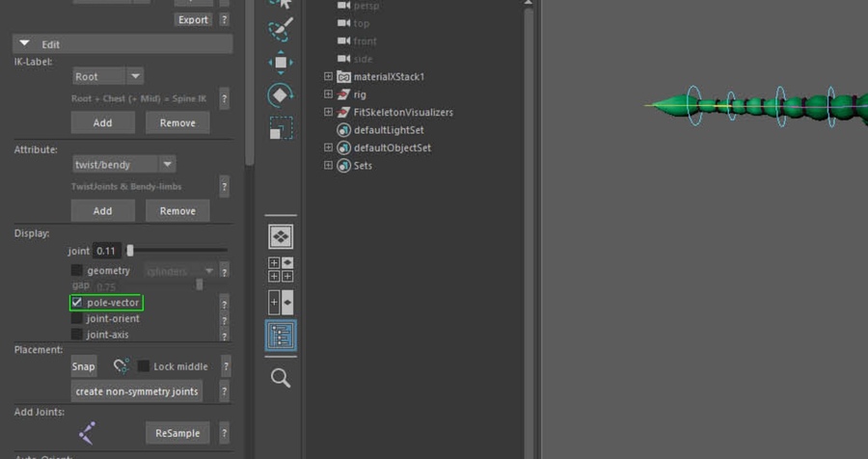The width and height of the screenshot is (868, 459).
Task: Click the side camera icon
Action: click(x=343, y=59)
